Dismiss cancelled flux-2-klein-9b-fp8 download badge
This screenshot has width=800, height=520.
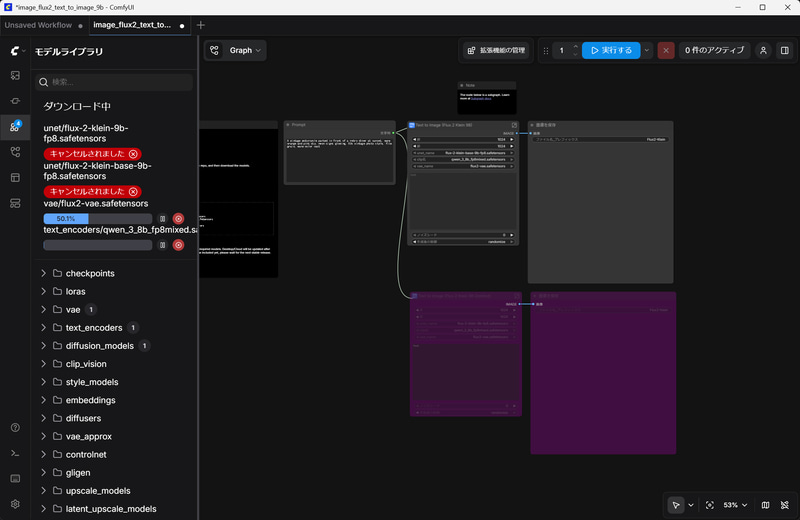[133, 154]
